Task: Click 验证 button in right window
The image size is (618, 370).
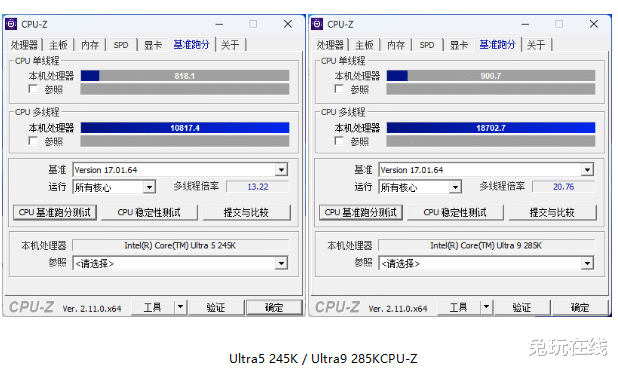Action: click(522, 307)
